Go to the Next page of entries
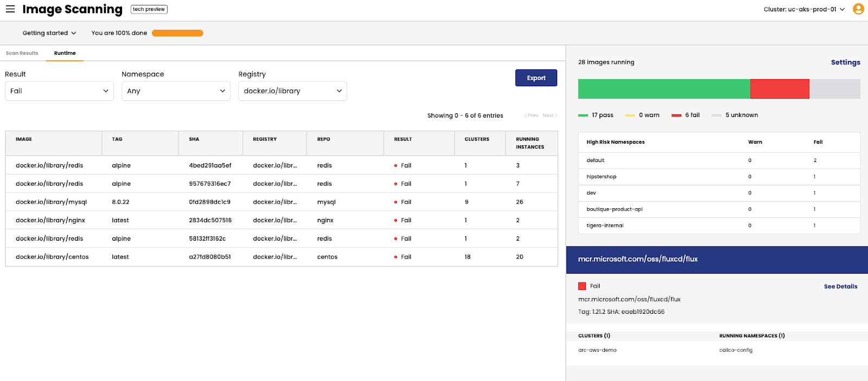 (x=550, y=115)
